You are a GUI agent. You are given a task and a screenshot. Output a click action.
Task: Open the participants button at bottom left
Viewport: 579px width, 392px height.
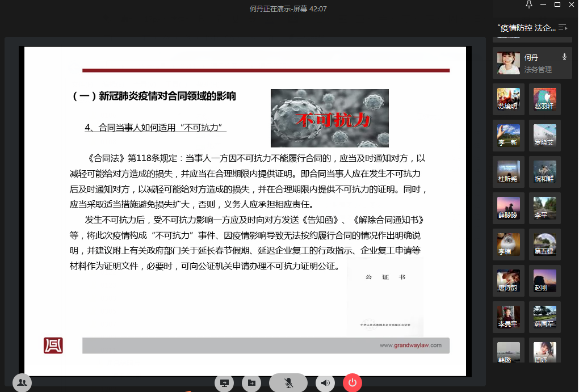[22, 383]
